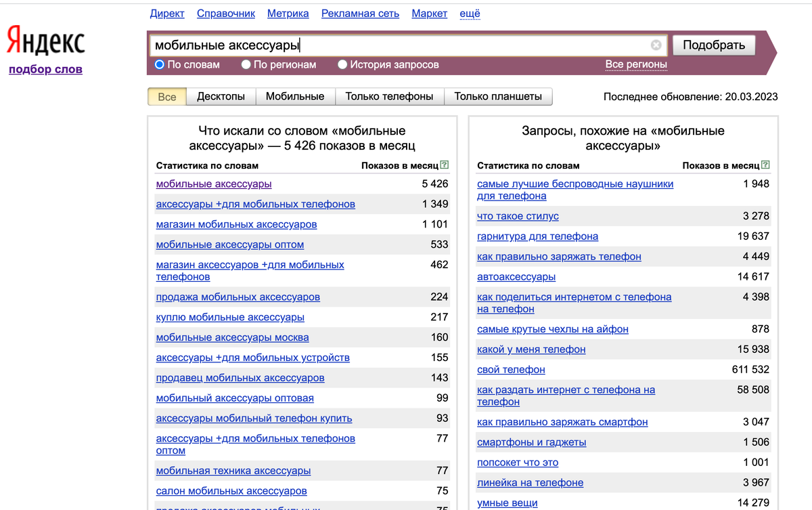
Task: Switch to the 'Все' devices tab
Action: pos(167,97)
